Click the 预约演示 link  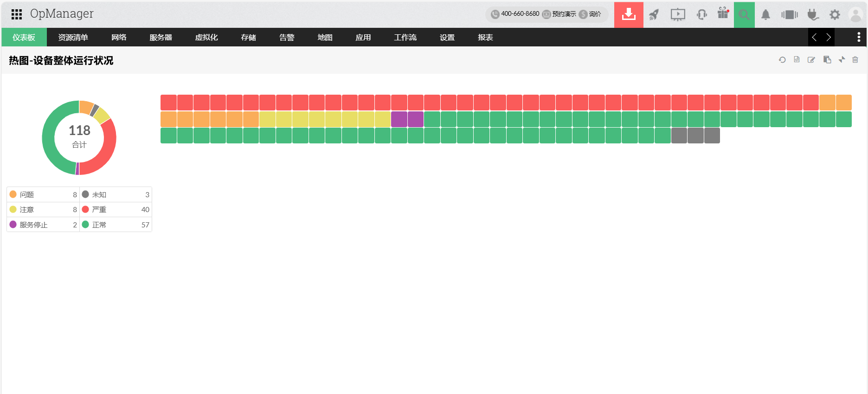click(564, 14)
